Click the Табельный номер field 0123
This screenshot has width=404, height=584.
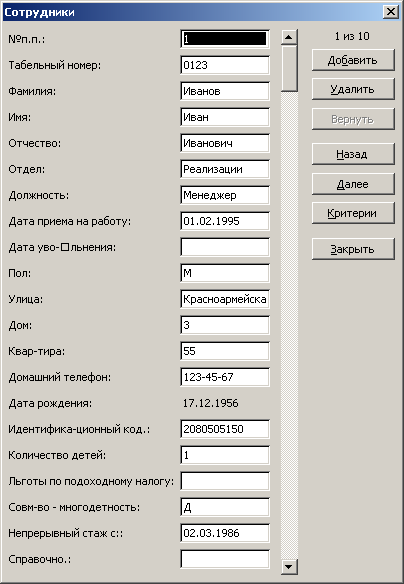(225, 65)
